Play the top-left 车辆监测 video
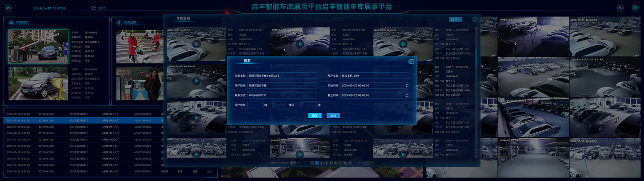Viewport: 644px width, 181px height. click(x=197, y=44)
